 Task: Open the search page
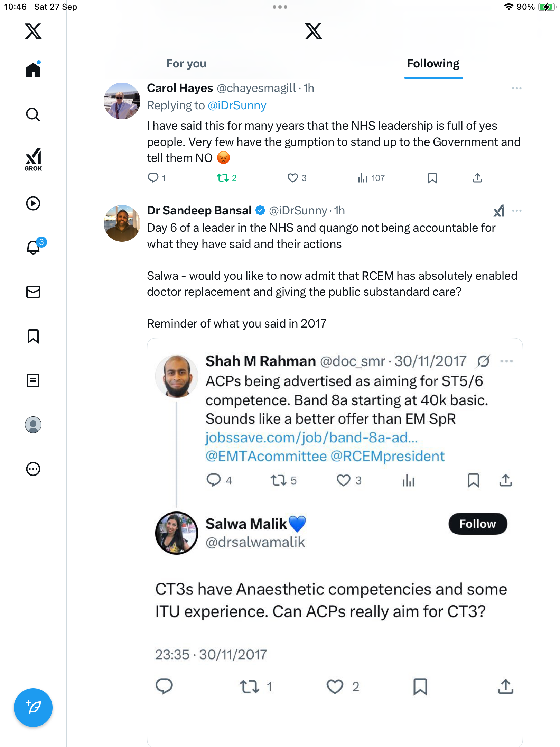tap(33, 114)
